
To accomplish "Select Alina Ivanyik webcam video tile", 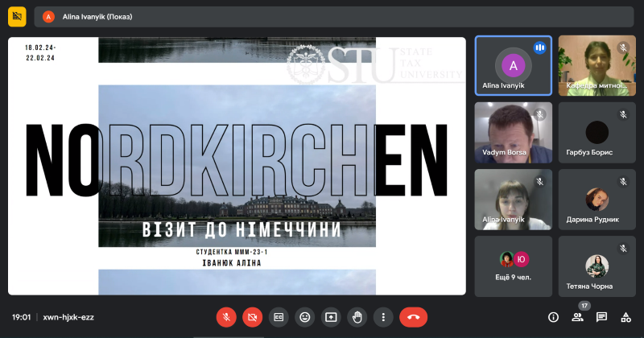I will tap(514, 200).
